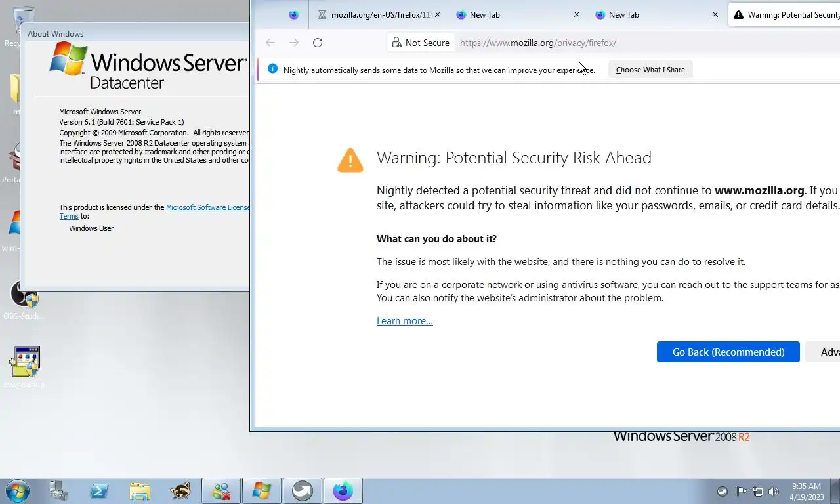This screenshot has width=840, height=504.
Task: Switch to Firefox Nightly on the taskbar
Action: click(343, 491)
